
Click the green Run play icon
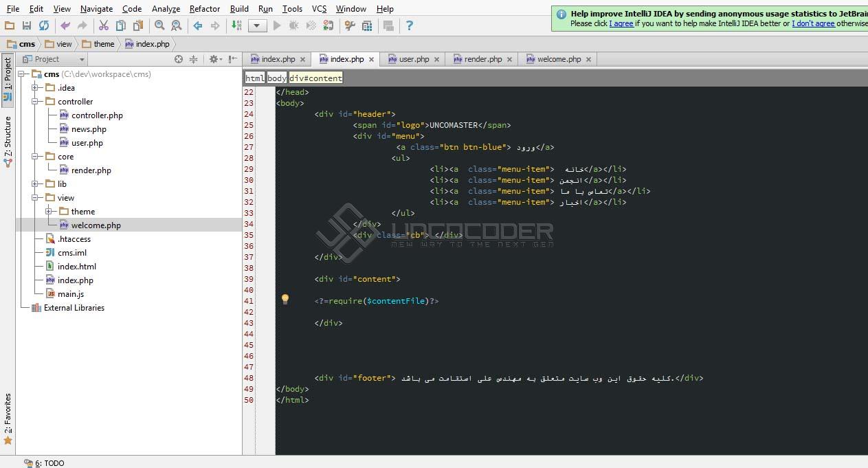277,25
